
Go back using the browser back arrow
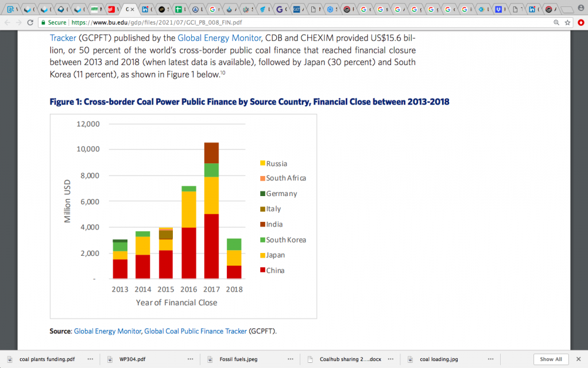(x=8, y=24)
